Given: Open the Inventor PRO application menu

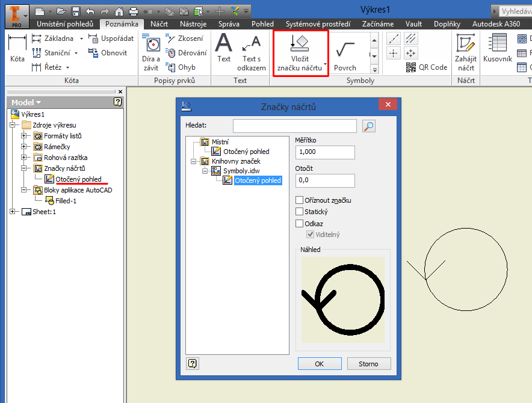Looking at the screenshot, I should 17,16.
